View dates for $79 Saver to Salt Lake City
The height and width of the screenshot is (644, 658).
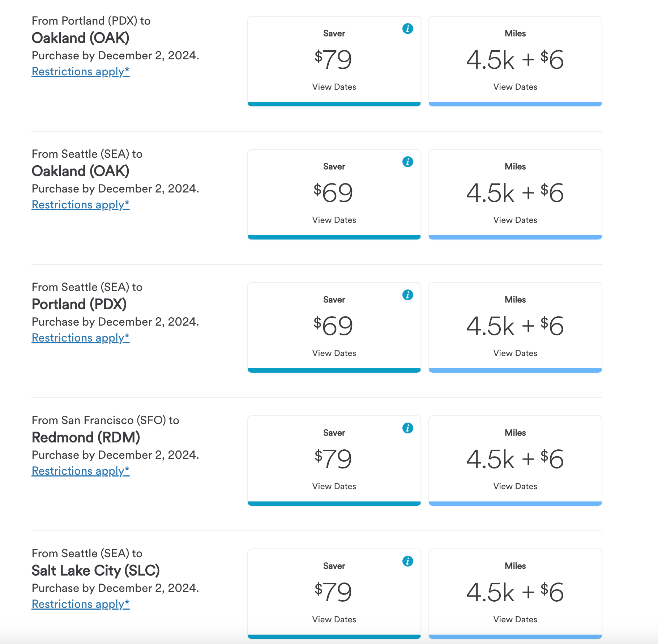(334, 619)
